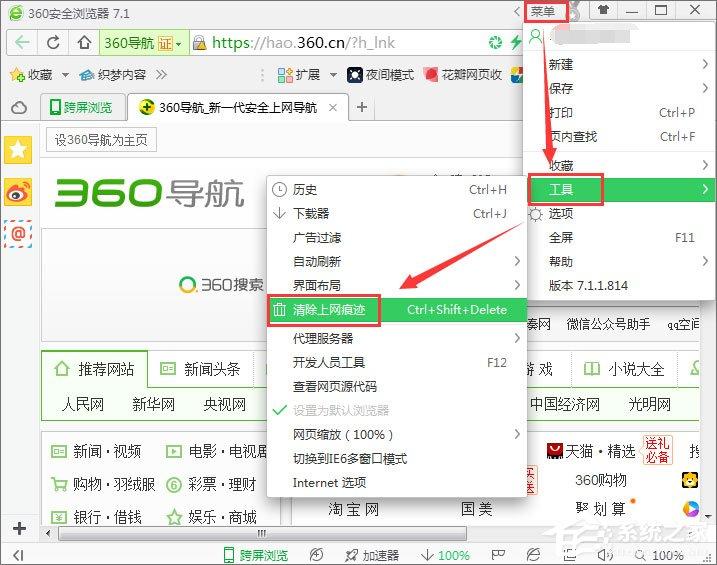
Task: Open the user account avatar icon
Action: (x=535, y=37)
